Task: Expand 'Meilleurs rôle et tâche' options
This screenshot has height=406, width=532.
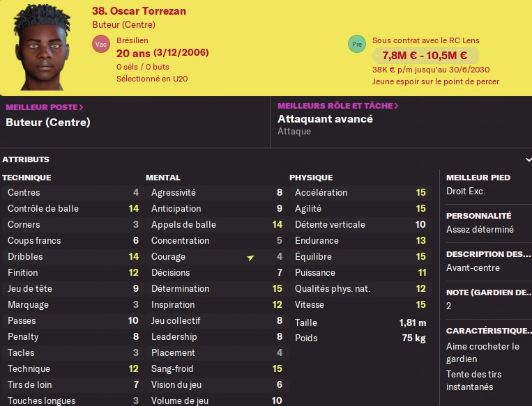Action: (337, 106)
